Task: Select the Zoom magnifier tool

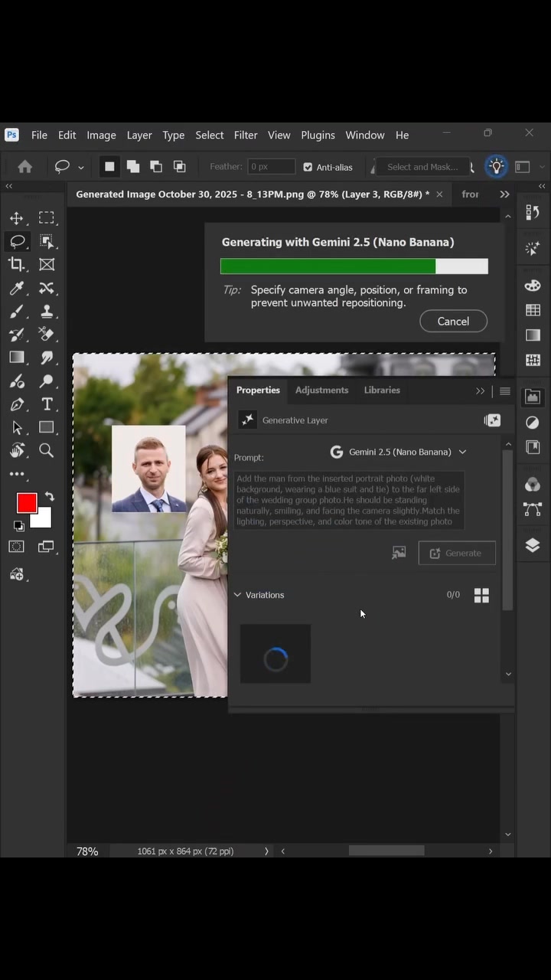Action: tap(47, 451)
